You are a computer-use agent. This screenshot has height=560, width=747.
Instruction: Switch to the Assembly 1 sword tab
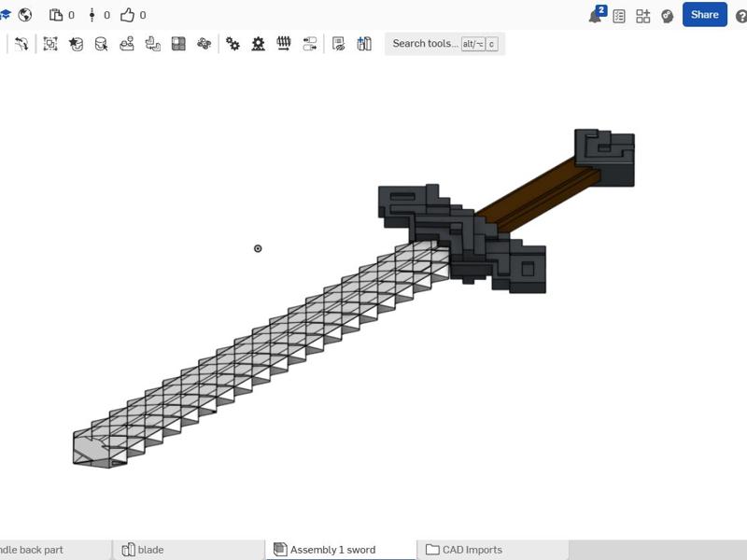click(x=341, y=550)
